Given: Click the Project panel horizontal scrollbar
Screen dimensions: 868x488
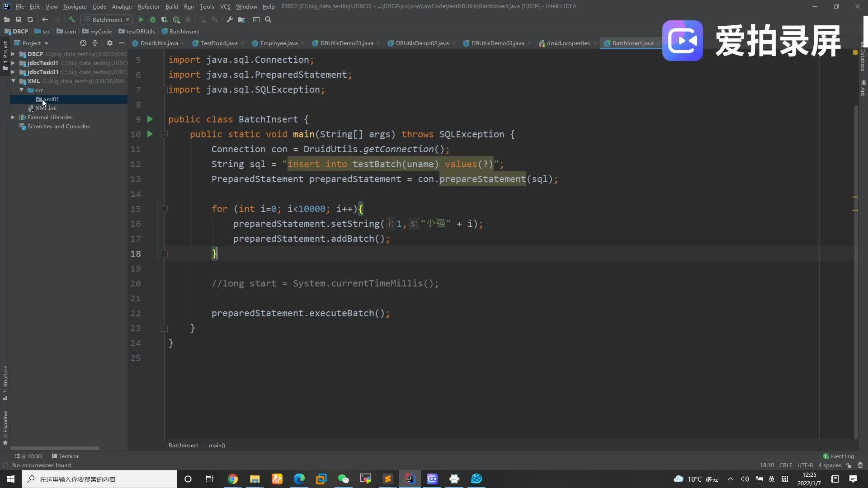Looking at the screenshot, I should tap(55, 448).
